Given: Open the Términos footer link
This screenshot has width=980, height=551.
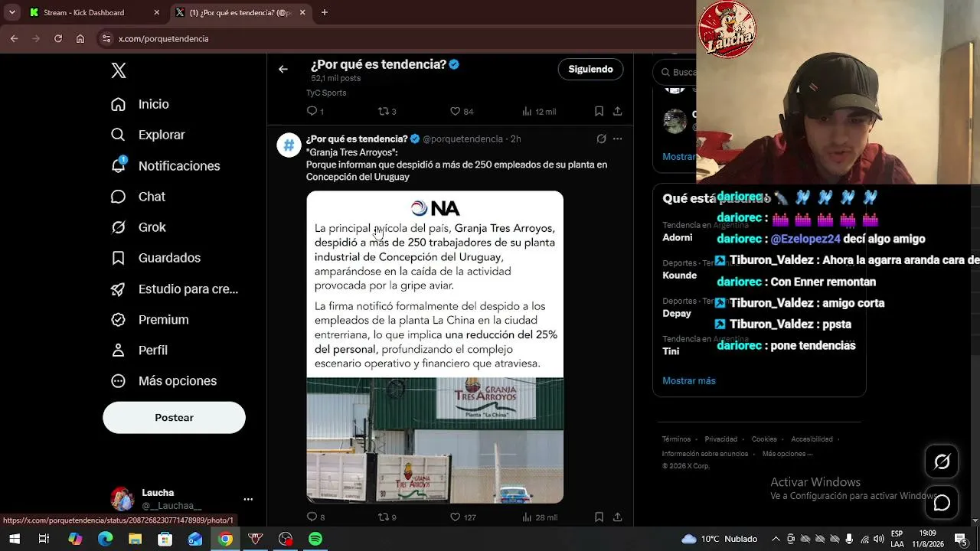Looking at the screenshot, I should pos(676,439).
